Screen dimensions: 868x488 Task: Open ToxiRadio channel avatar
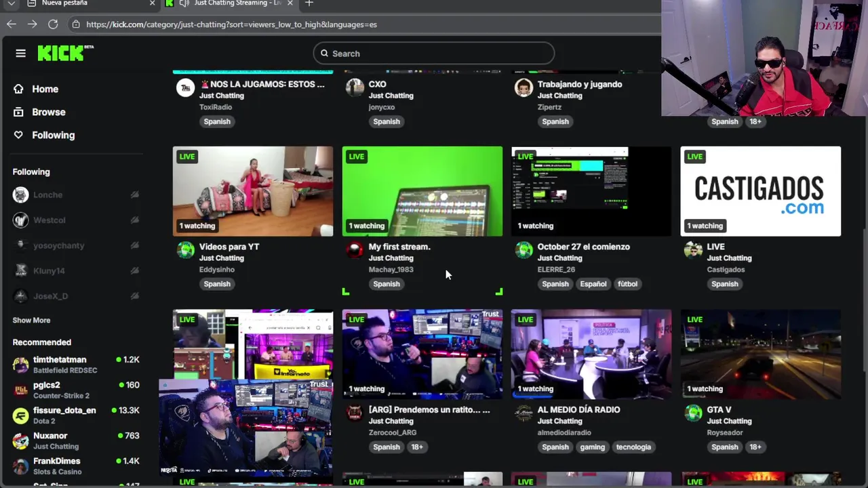(185, 87)
